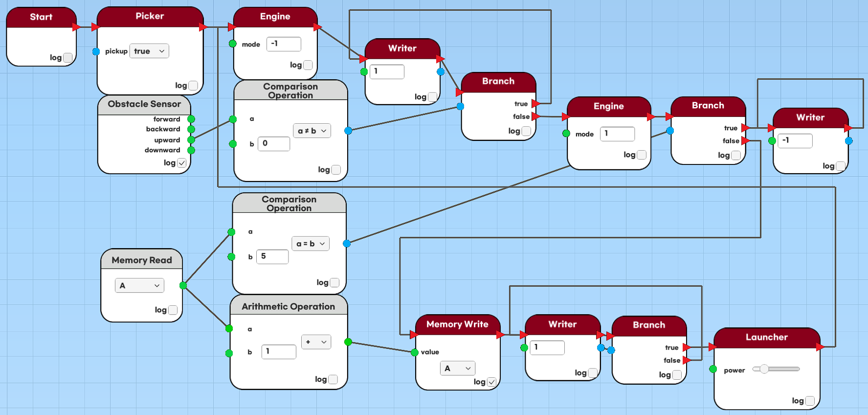Screen dimensions: 868x415
Task: Click the blue output port on Writer -1
Action: [x=849, y=141]
